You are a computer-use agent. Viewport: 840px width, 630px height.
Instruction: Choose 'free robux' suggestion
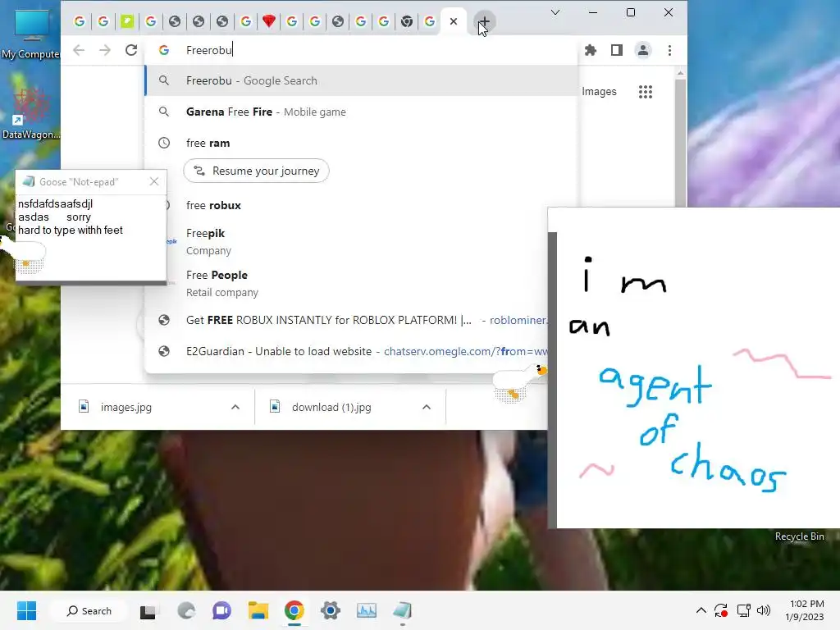pyautogui.click(x=362, y=205)
